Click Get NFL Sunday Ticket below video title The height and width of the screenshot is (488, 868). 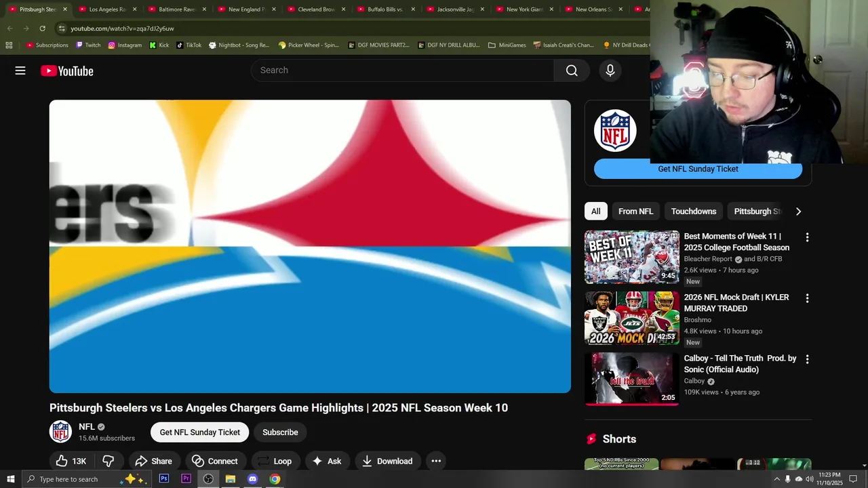click(200, 432)
